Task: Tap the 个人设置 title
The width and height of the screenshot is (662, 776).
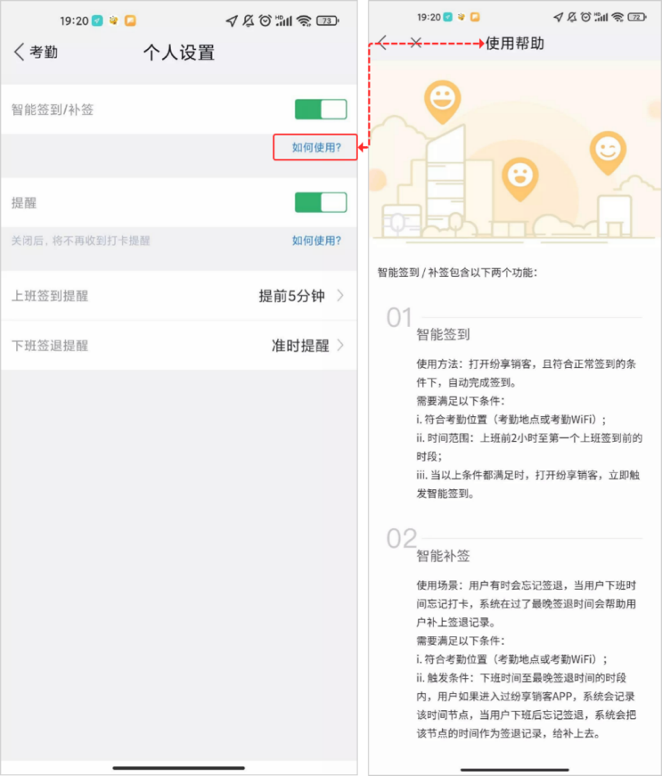Action: point(179,52)
